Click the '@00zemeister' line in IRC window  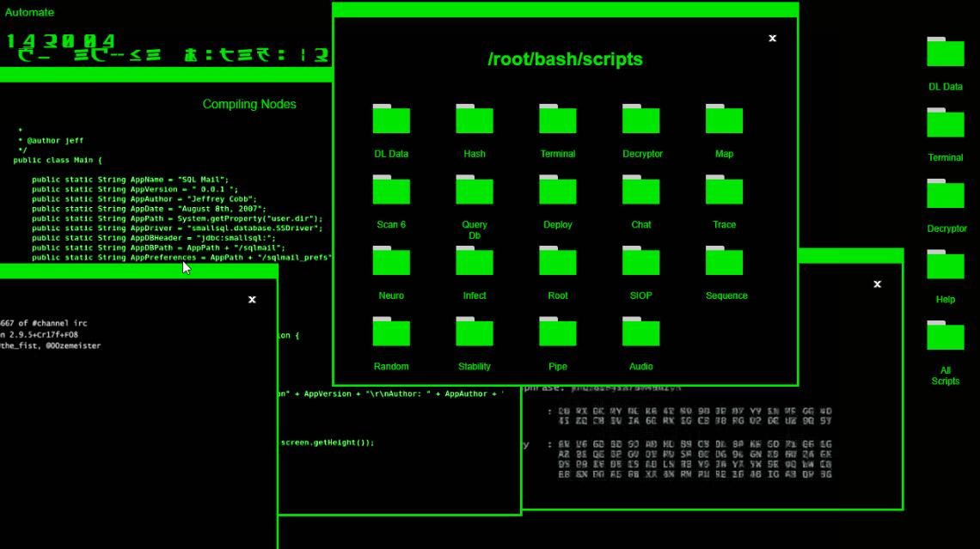[50, 345]
